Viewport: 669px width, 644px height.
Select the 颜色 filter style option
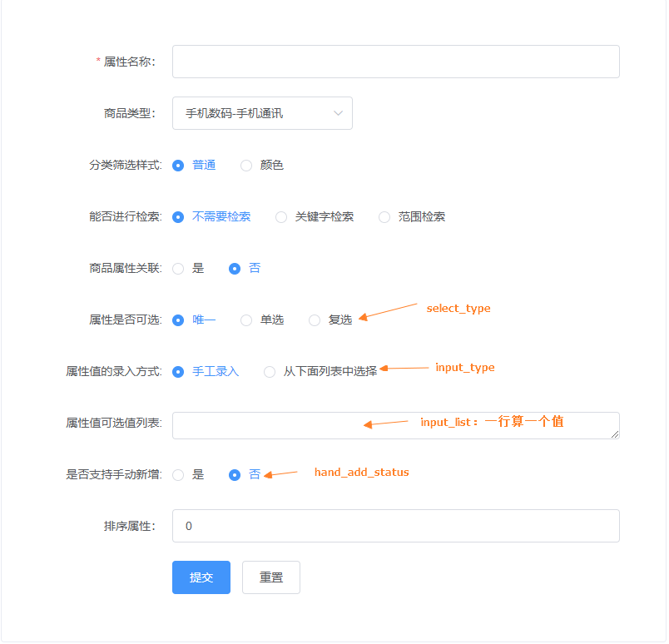246,165
